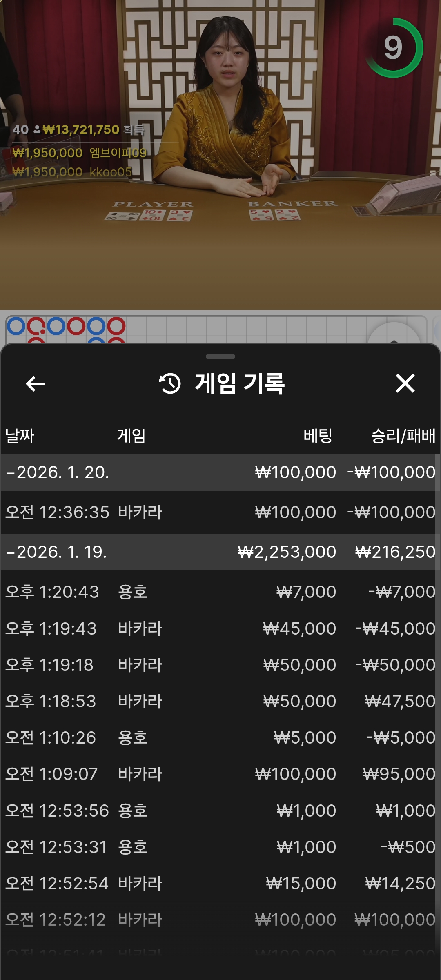This screenshot has width=441, height=980.
Task: Tap the ₩13,721,750 winners count label
Action: [79, 130]
